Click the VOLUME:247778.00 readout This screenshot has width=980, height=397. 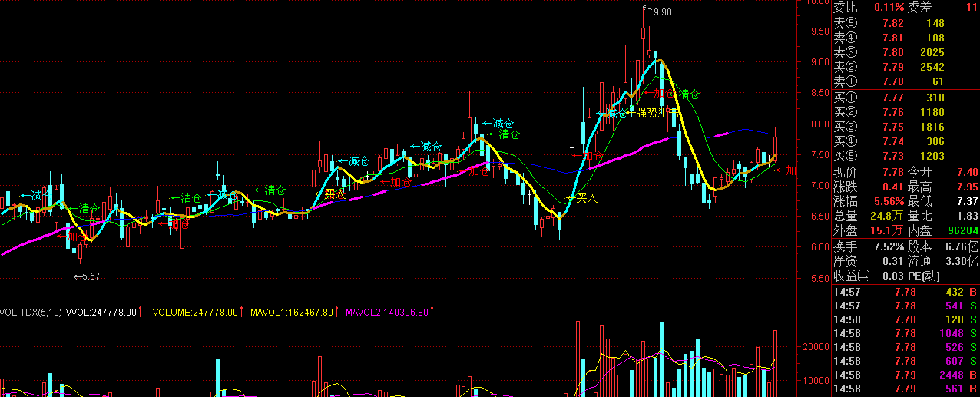195,313
